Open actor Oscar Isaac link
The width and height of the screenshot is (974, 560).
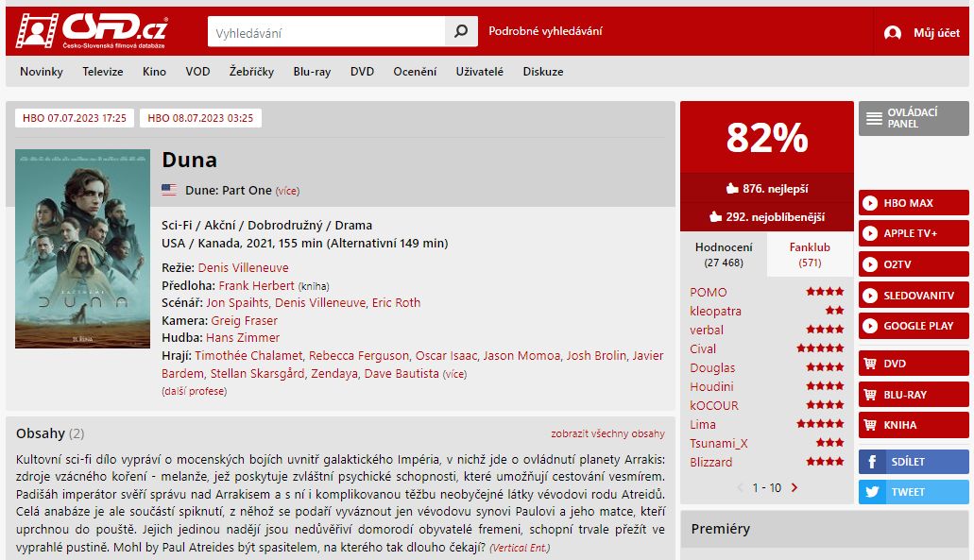446,356
